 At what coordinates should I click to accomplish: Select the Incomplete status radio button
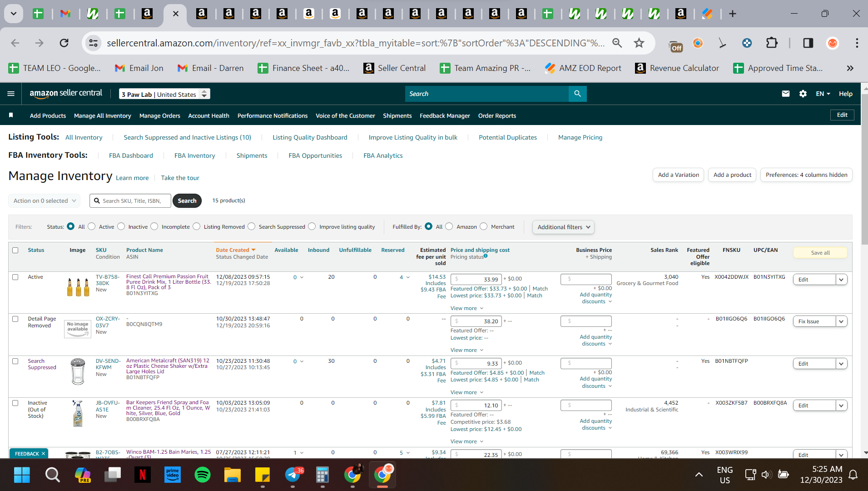(x=154, y=226)
